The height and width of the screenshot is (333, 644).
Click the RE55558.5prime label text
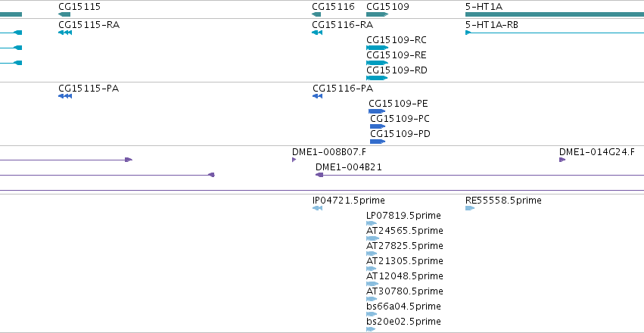(x=503, y=201)
